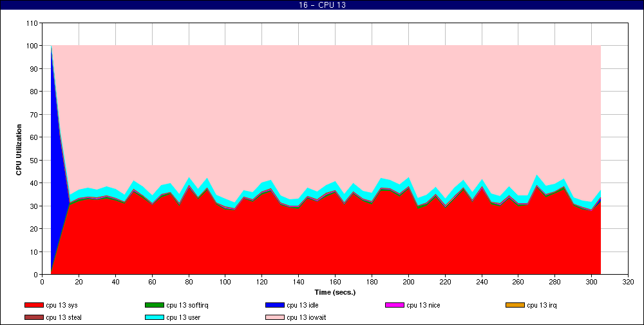Select the 'cpu 13 idle' legend label
This screenshot has height=325, width=644.
303,305
